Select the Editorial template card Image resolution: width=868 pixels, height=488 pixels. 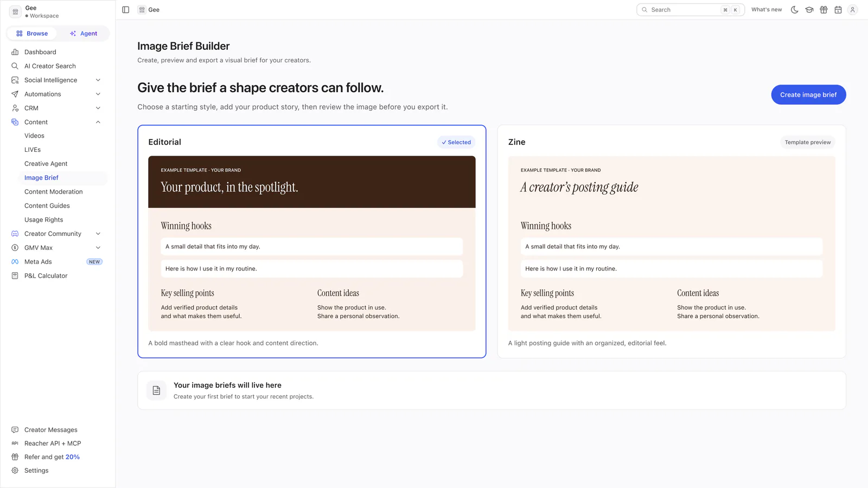(312, 242)
